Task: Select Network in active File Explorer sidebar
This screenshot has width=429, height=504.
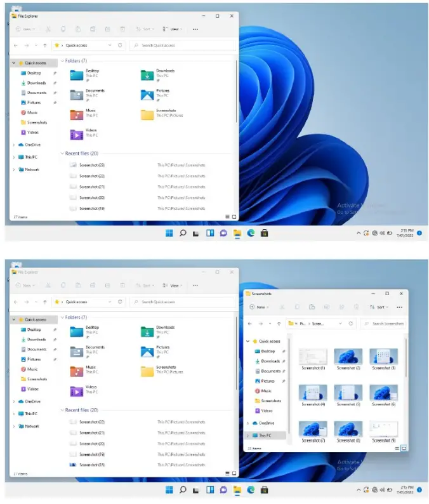Action: (x=29, y=169)
